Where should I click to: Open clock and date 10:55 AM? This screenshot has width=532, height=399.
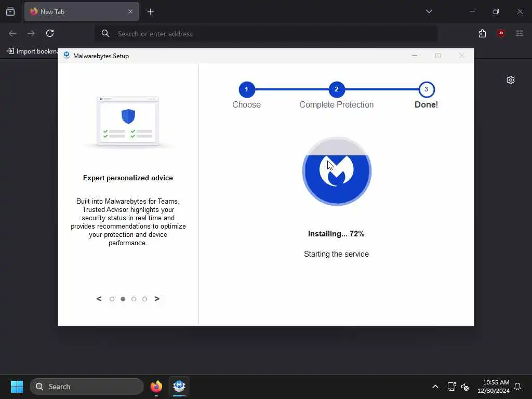click(x=494, y=387)
